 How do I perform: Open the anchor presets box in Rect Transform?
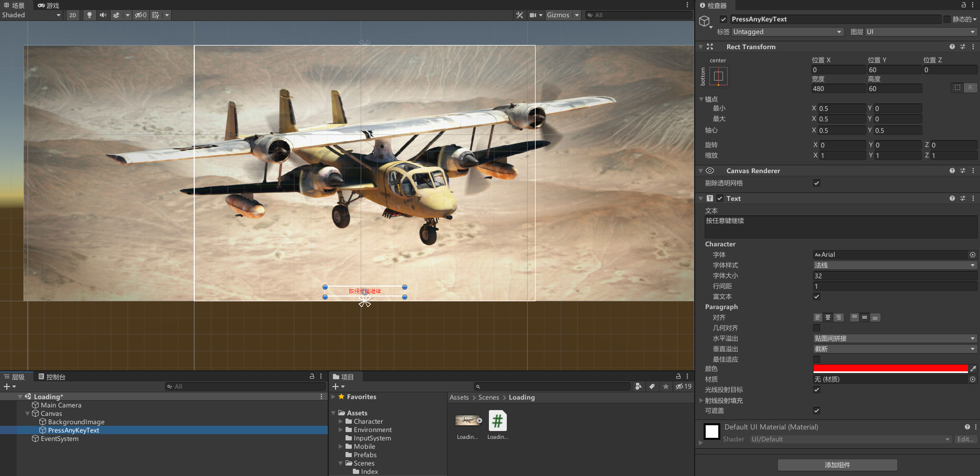[x=718, y=76]
